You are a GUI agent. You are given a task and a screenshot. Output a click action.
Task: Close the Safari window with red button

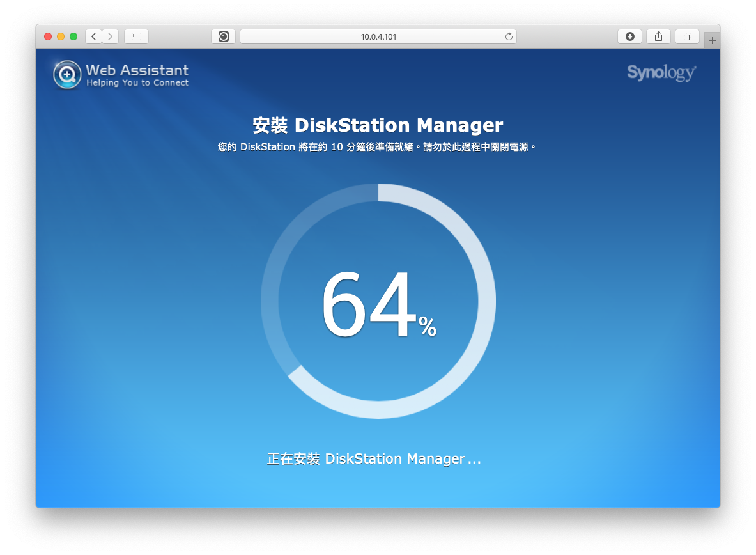48,36
